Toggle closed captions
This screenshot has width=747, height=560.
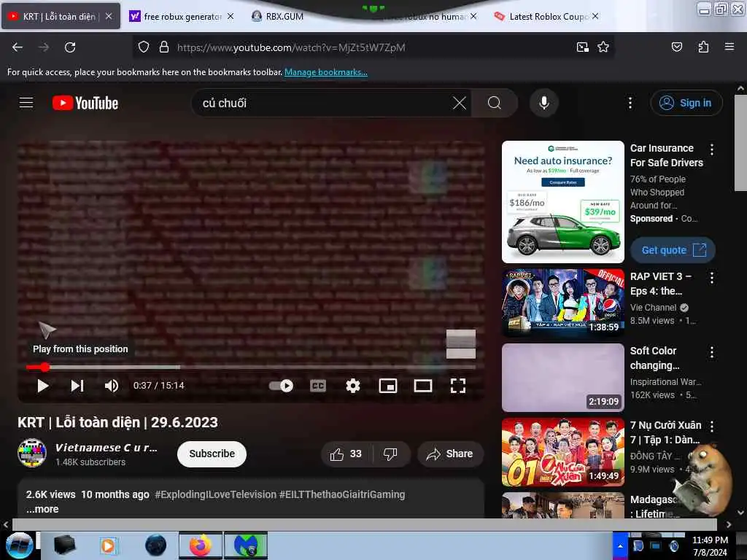318,386
